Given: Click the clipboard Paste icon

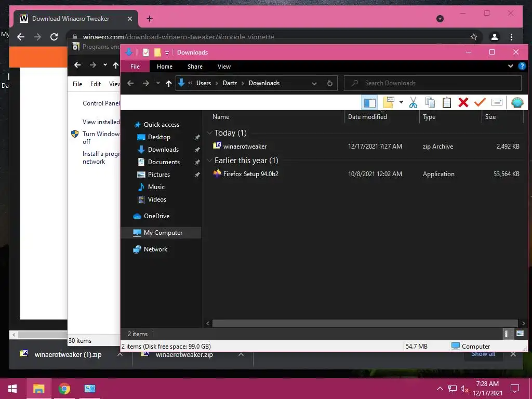Looking at the screenshot, I should coord(447,102).
